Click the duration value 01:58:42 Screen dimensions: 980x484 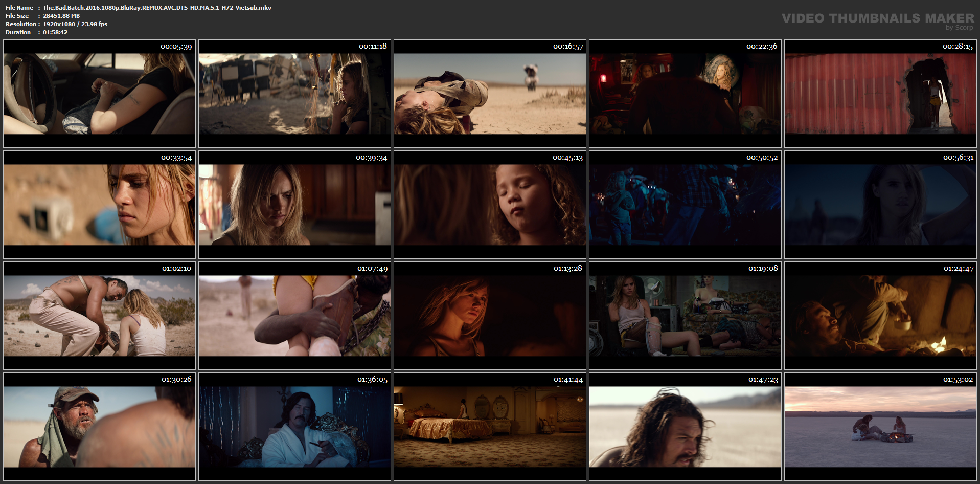[55, 32]
